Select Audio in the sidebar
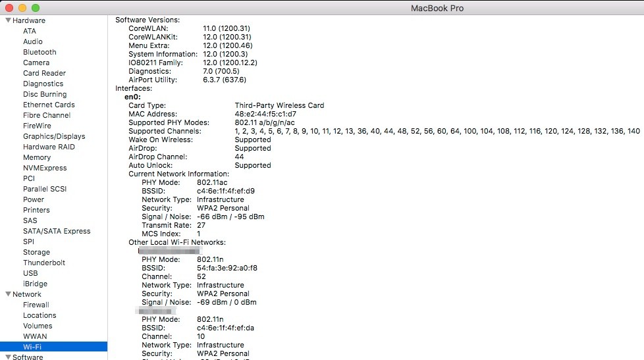Viewport: 644px width, 360px height. (33, 41)
